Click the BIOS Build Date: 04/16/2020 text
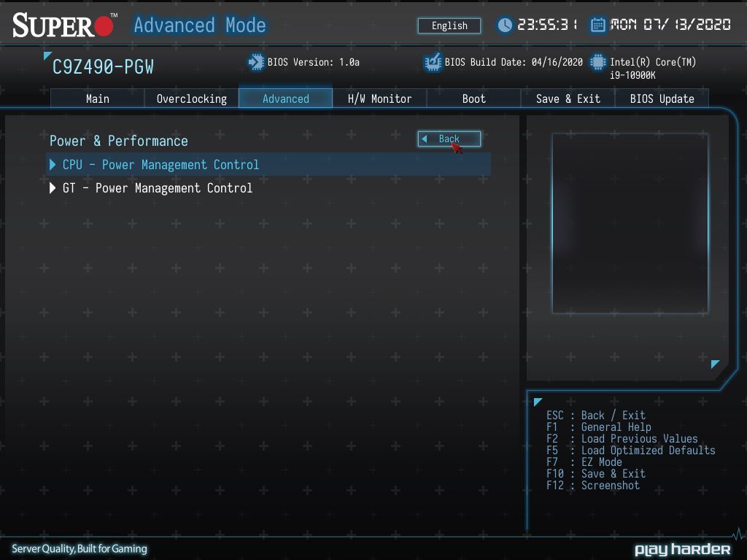The width and height of the screenshot is (747, 560). 514,62
